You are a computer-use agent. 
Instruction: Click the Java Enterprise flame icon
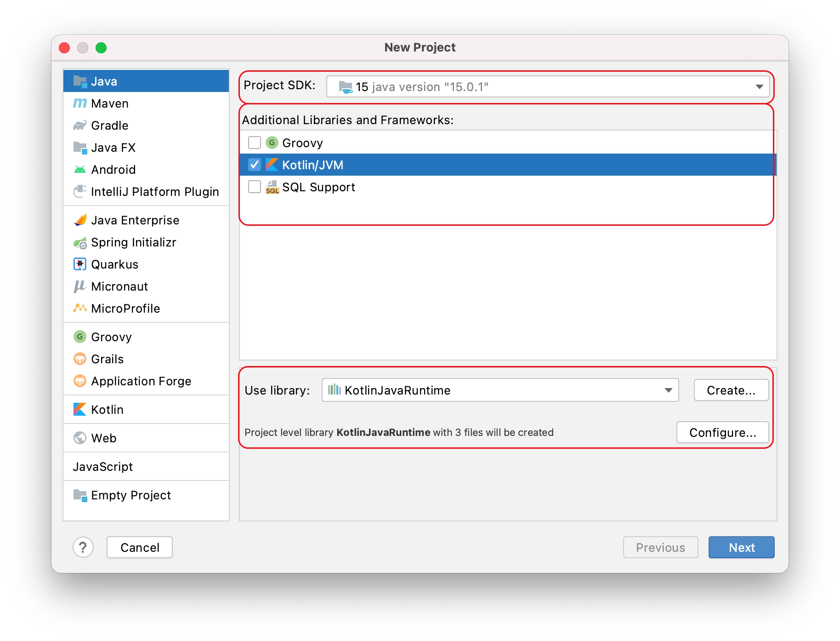[x=80, y=220]
